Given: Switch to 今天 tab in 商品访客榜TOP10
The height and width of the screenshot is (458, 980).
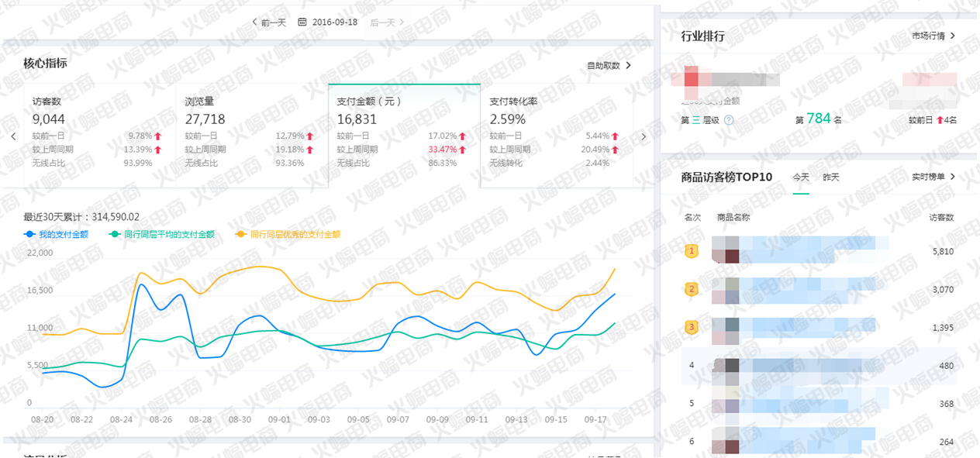Looking at the screenshot, I should [801, 177].
